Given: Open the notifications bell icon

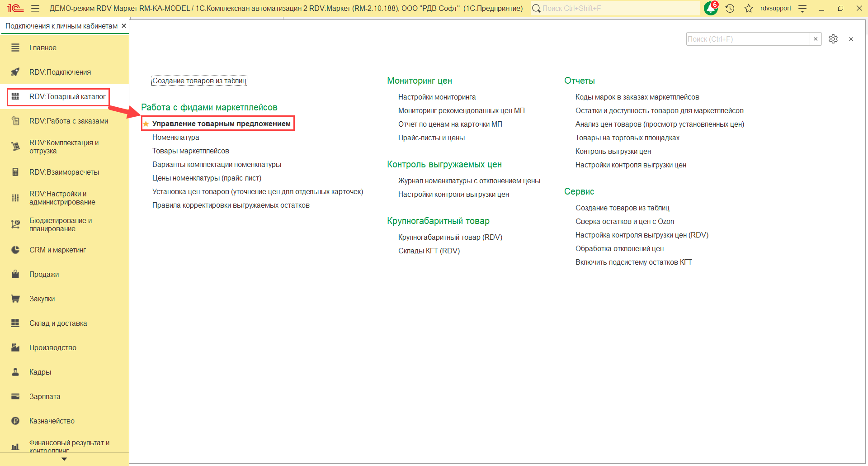Looking at the screenshot, I should coord(711,8).
